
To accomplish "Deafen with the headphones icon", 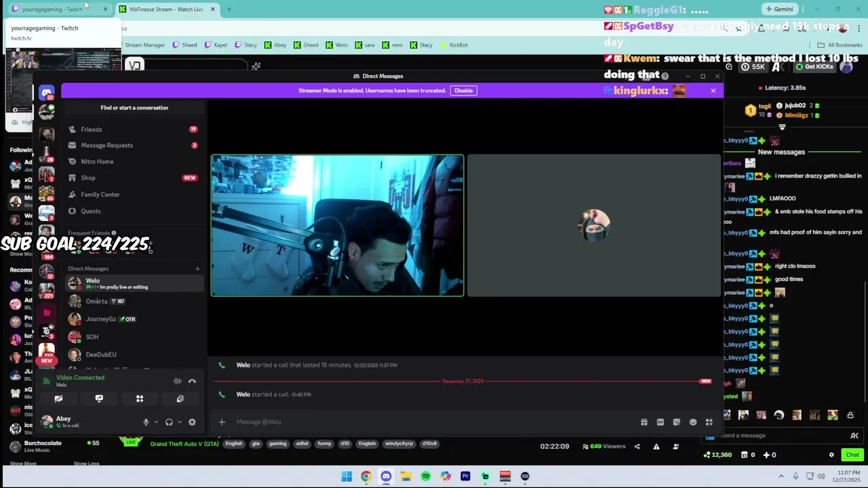I will pyautogui.click(x=169, y=422).
